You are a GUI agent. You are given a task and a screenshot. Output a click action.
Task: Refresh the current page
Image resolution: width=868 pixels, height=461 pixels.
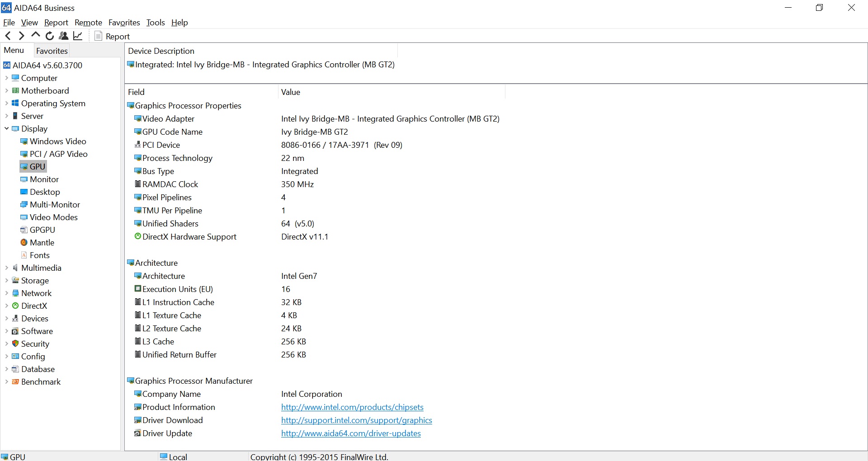pos(50,36)
